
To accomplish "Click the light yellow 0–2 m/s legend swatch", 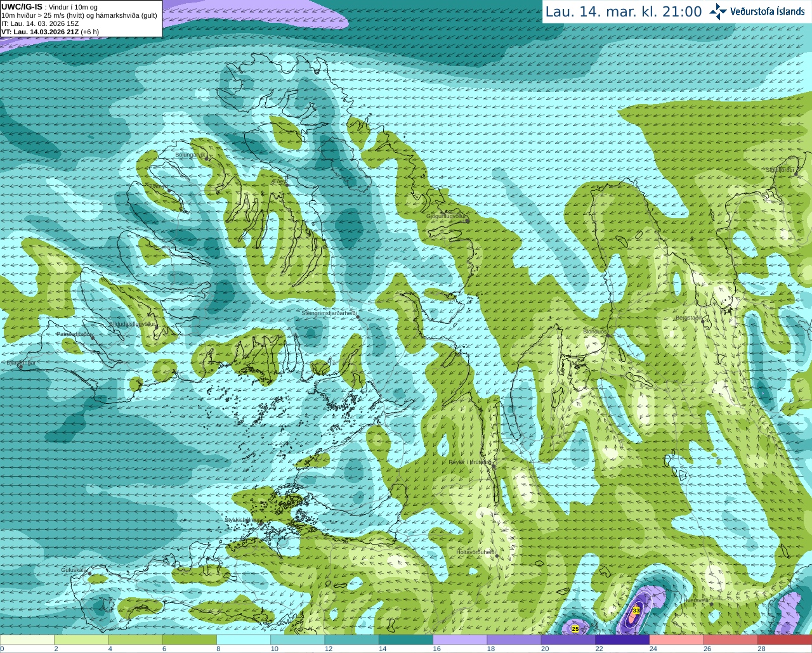I will coord(27,640).
